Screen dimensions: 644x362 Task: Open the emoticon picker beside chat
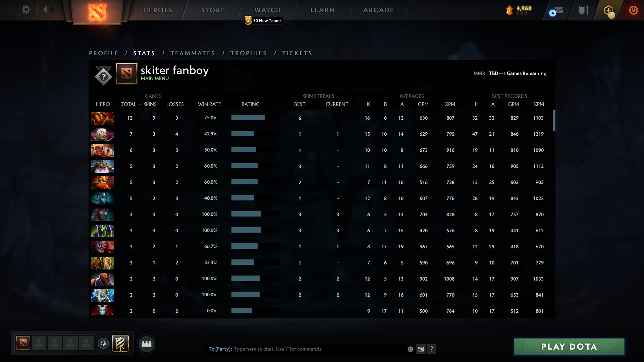pos(411,349)
